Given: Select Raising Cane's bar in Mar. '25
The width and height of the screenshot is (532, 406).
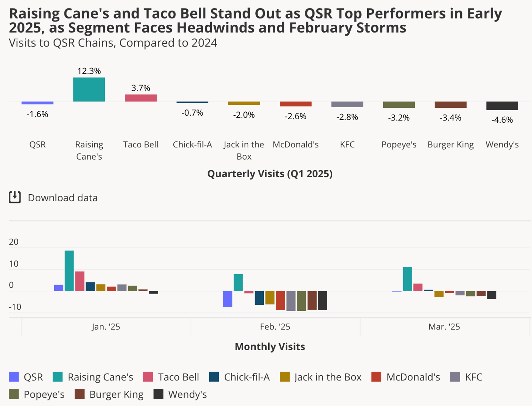Looking at the screenshot, I should coord(407,279).
